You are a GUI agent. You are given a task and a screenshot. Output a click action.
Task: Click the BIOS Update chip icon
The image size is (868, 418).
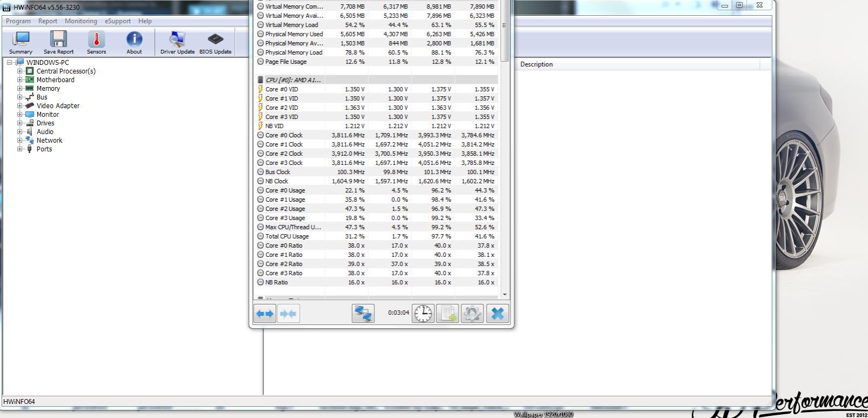click(215, 42)
